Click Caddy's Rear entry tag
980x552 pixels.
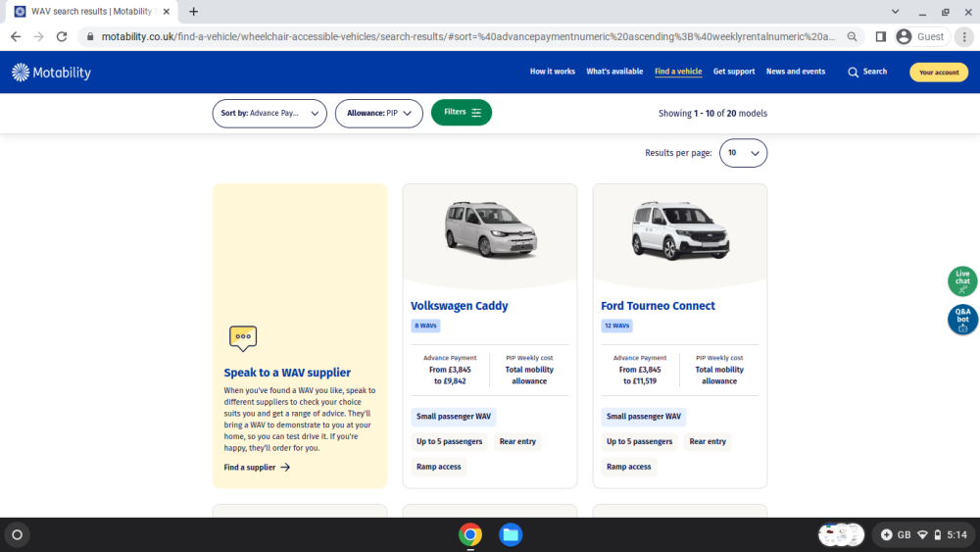517,441
